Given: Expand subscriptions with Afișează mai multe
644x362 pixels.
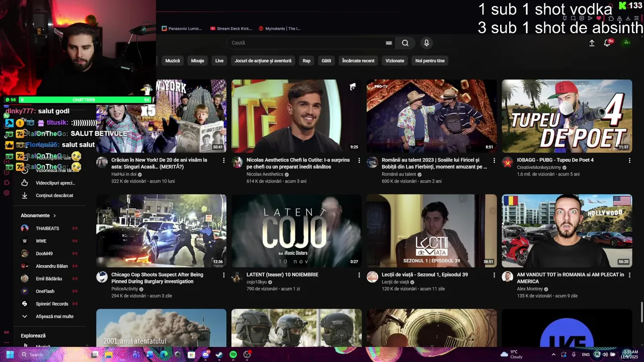Looking at the screenshot, I should point(48,316).
